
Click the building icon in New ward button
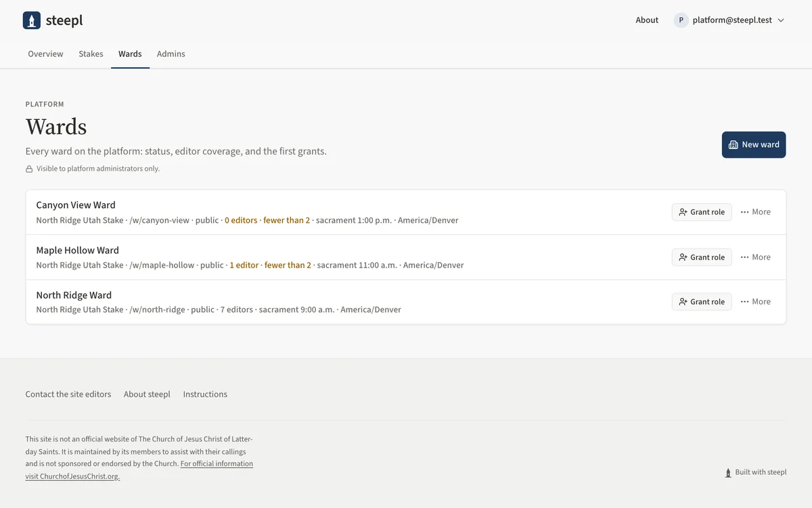(733, 144)
